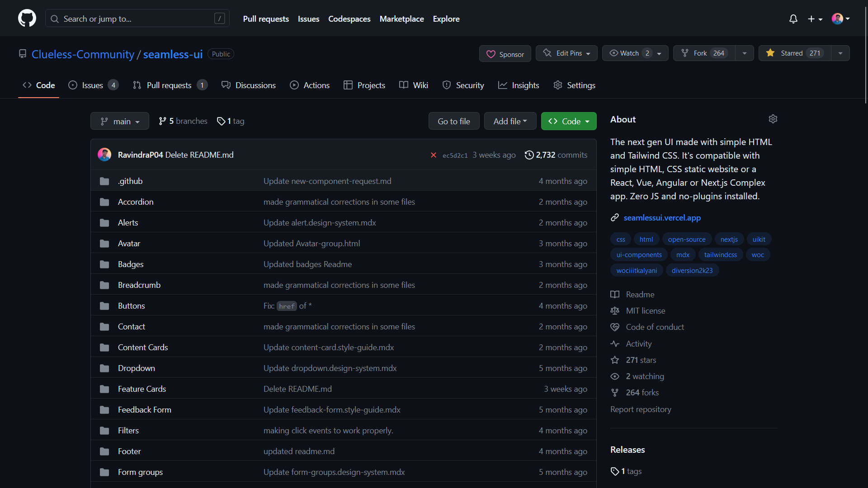Click the .github folder icon
This screenshot has height=488, width=868.
(x=104, y=181)
